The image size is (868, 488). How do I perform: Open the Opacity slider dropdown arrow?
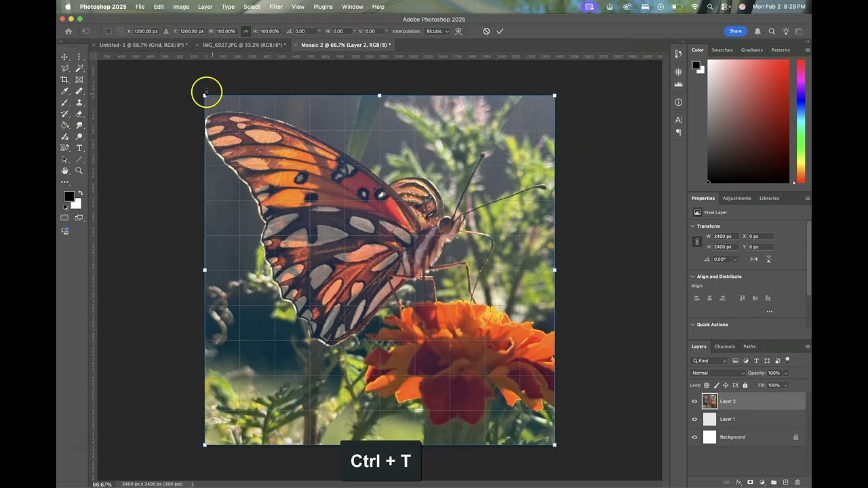point(786,373)
